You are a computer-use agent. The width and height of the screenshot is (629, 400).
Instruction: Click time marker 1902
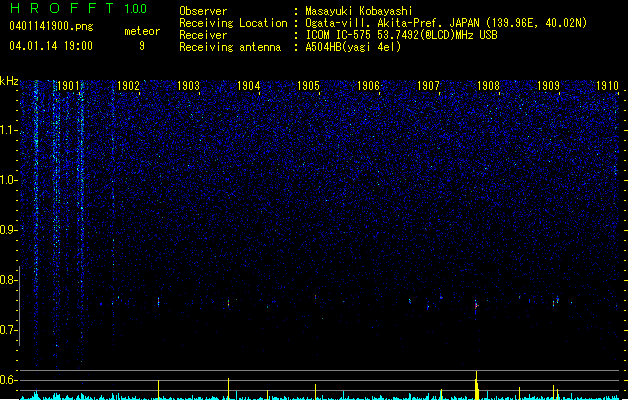128,86
